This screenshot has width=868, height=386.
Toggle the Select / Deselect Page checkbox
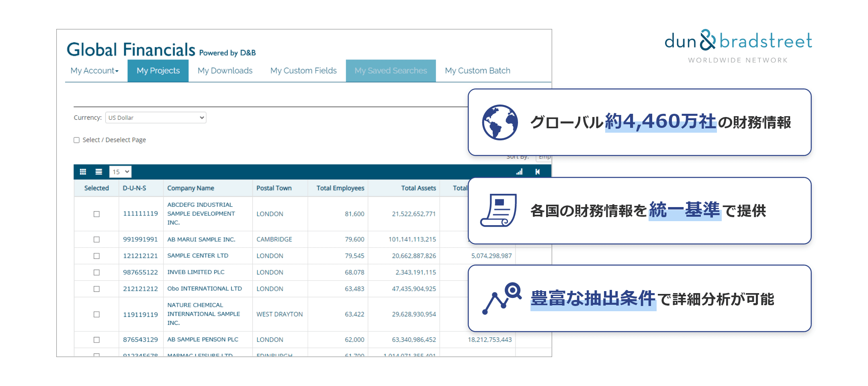(76, 140)
